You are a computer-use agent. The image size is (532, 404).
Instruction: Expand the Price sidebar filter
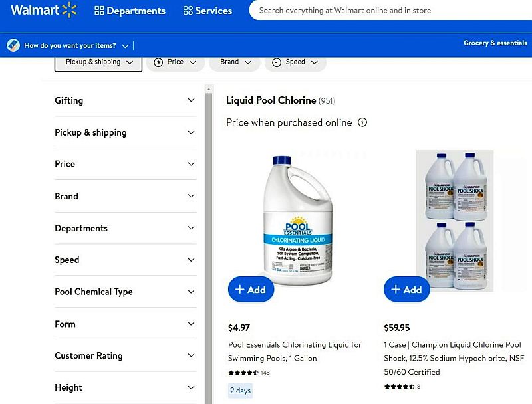125,164
